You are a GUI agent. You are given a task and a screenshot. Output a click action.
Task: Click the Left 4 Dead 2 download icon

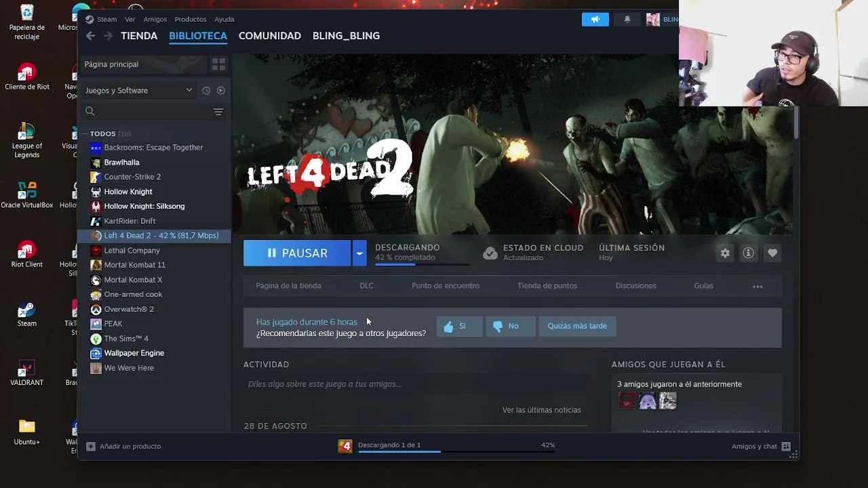click(345, 446)
